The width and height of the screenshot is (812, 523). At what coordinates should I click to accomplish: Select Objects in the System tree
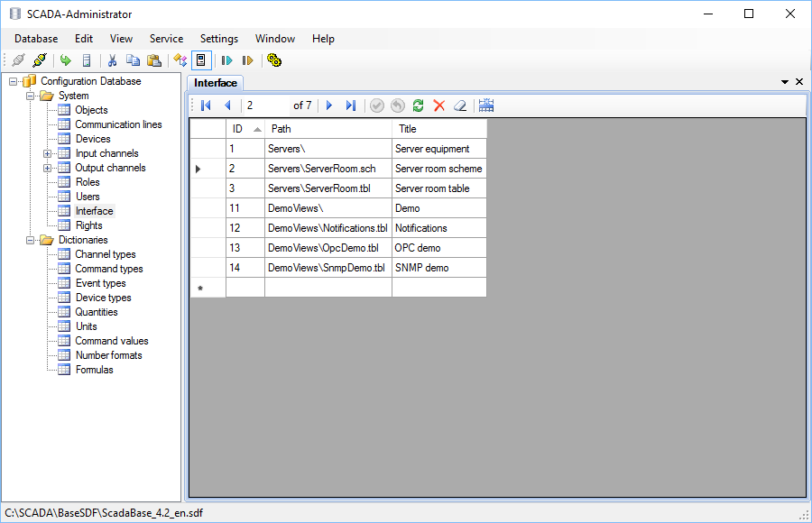(91, 110)
